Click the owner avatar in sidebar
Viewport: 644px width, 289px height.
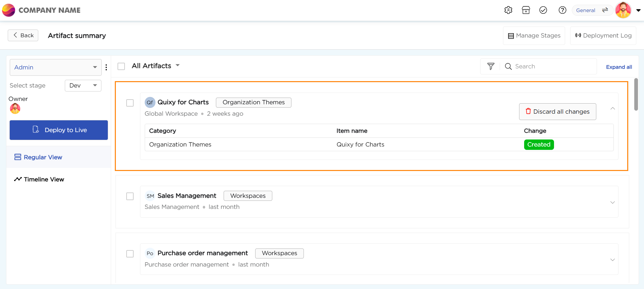click(15, 109)
